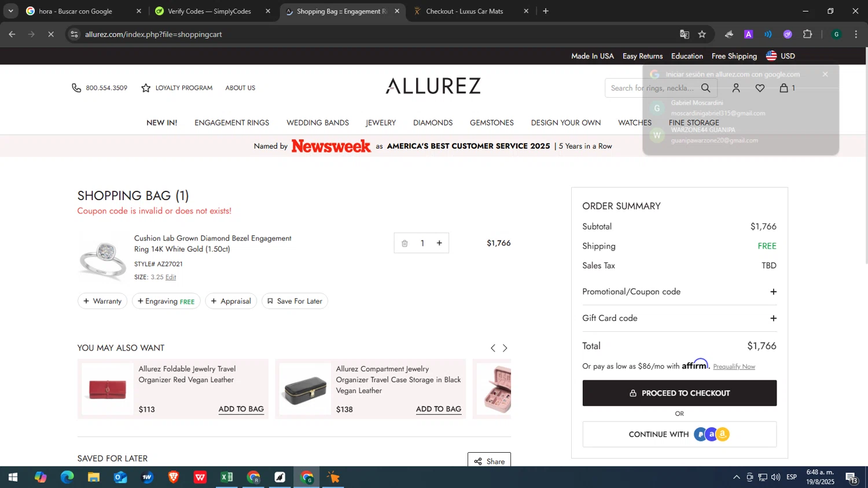Click the browser back arrow

coord(12,34)
